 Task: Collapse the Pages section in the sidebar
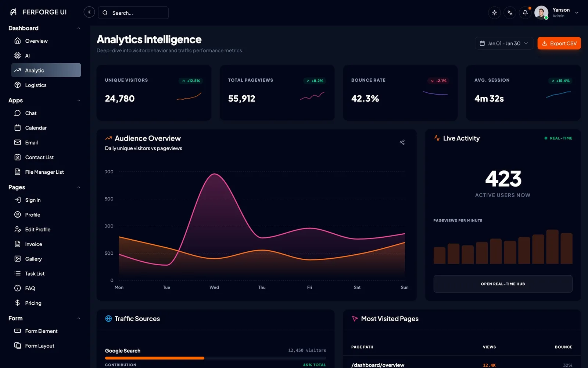point(79,187)
